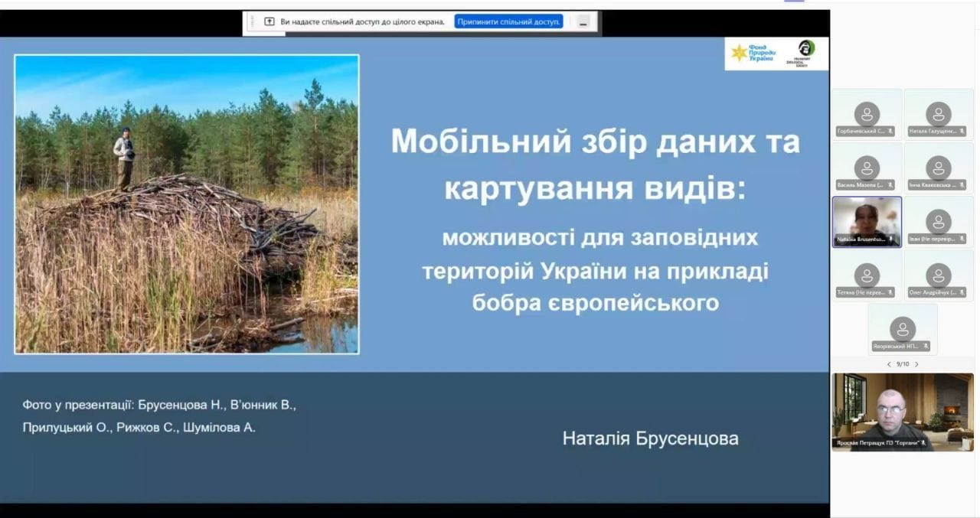Click the beaver lodge photo on slide
980x518 pixels.
[x=187, y=204]
